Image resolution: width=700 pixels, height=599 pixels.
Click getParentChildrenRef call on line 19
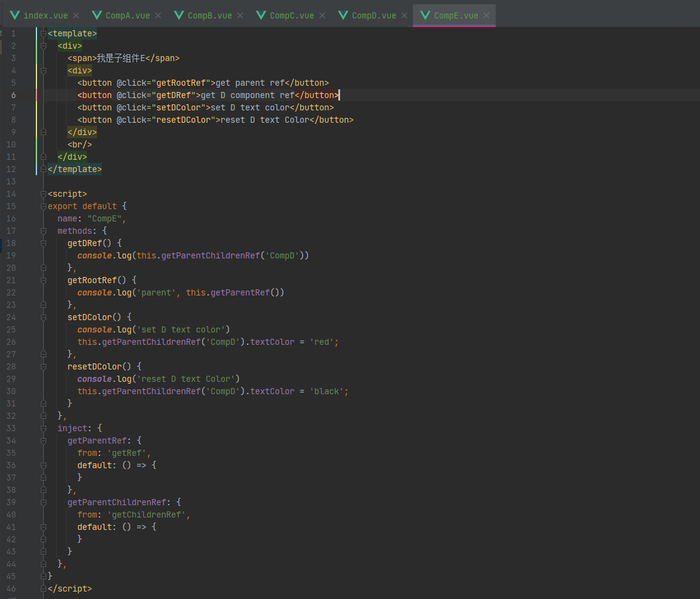pyautogui.click(x=210, y=255)
